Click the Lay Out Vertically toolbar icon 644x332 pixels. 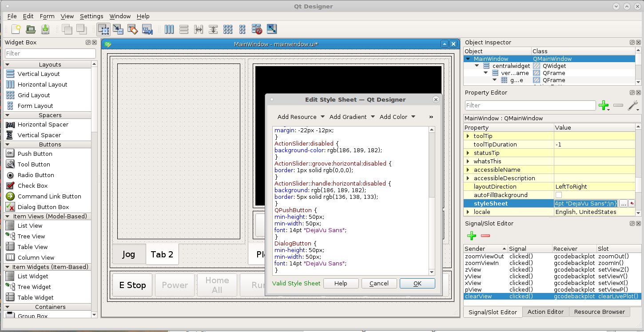coord(184,29)
